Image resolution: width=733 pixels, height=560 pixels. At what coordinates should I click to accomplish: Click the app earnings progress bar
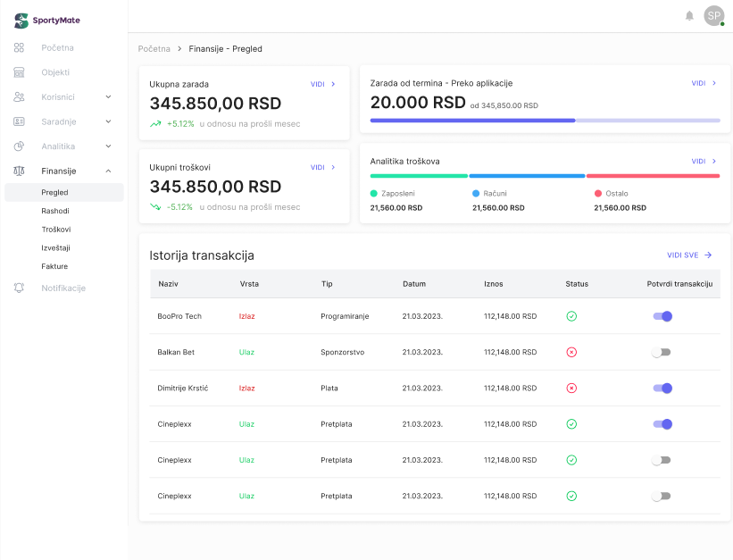[x=545, y=120]
